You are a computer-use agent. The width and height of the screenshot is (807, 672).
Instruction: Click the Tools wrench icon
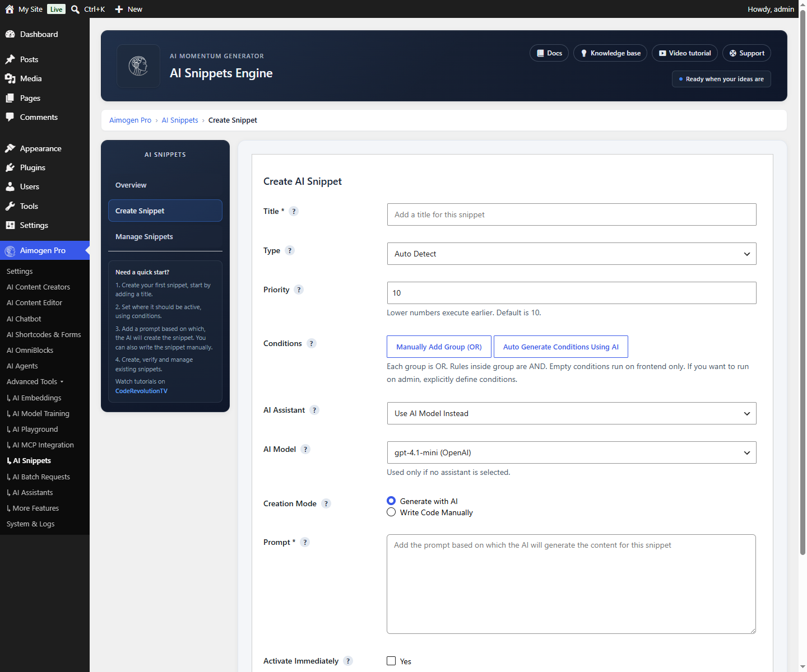(x=10, y=206)
